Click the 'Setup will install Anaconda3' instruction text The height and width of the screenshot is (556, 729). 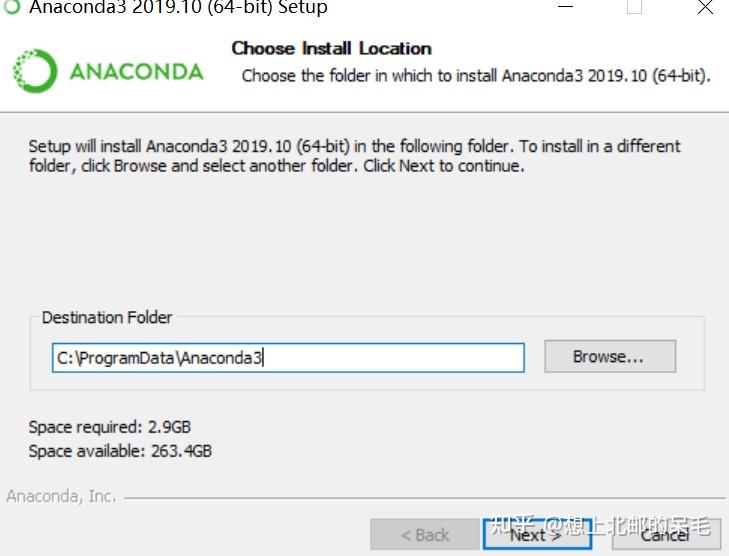click(x=354, y=156)
